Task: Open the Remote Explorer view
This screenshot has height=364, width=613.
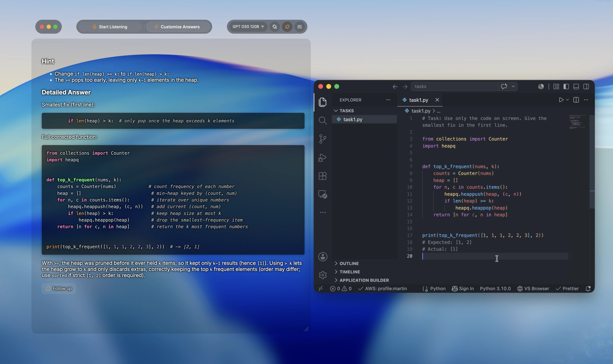Action: click(x=323, y=195)
